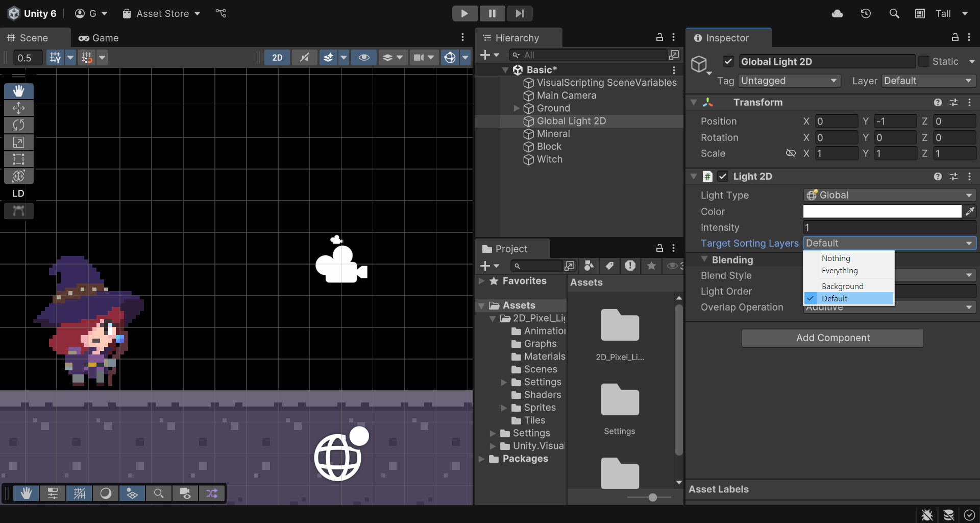The width and height of the screenshot is (980, 523).
Task: Choose Everything in sorting layers menu
Action: click(x=840, y=271)
